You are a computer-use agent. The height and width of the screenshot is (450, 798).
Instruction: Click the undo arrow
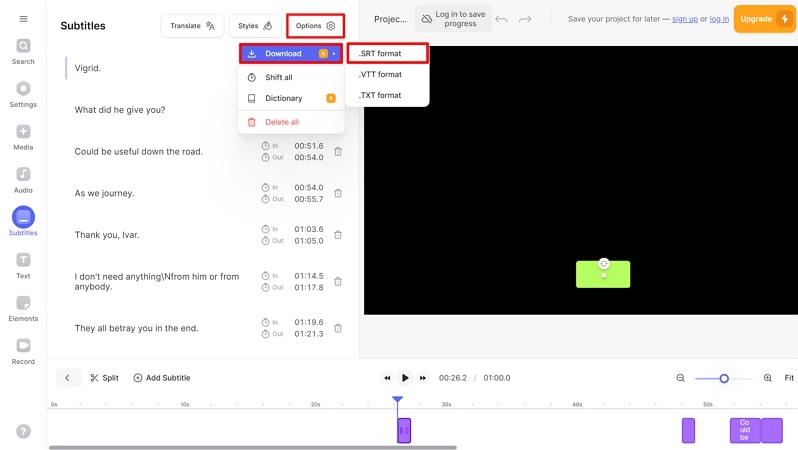pos(501,19)
